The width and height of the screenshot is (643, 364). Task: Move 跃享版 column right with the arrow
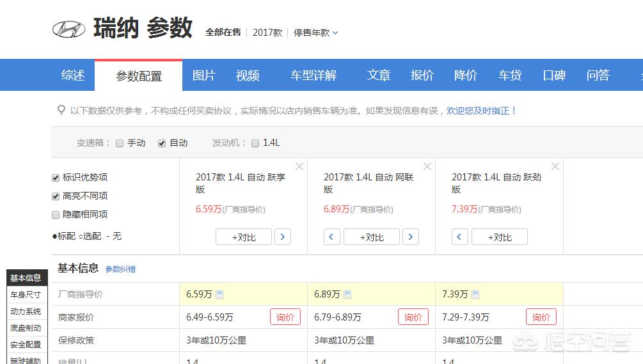(x=283, y=237)
